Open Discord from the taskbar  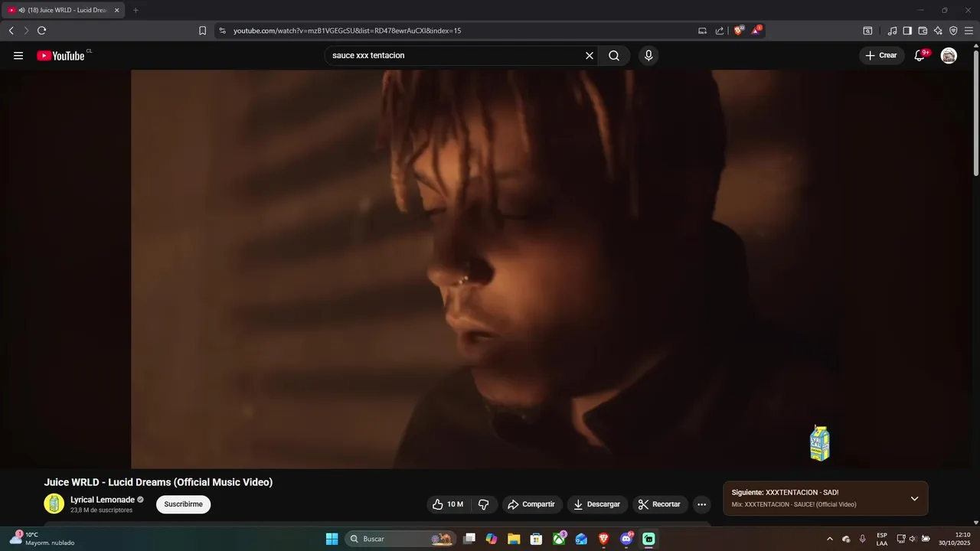point(626,539)
